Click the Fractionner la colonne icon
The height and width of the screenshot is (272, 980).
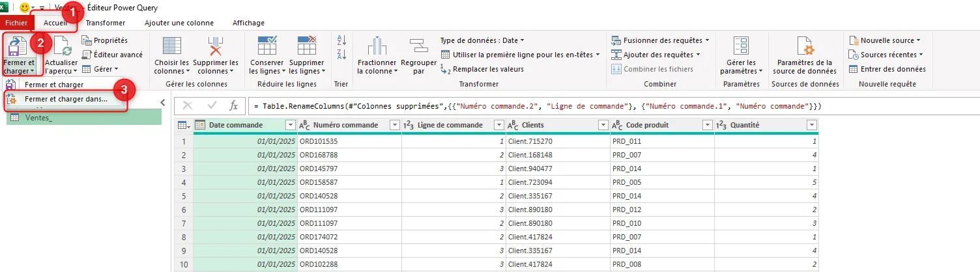[x=377, y=47]
